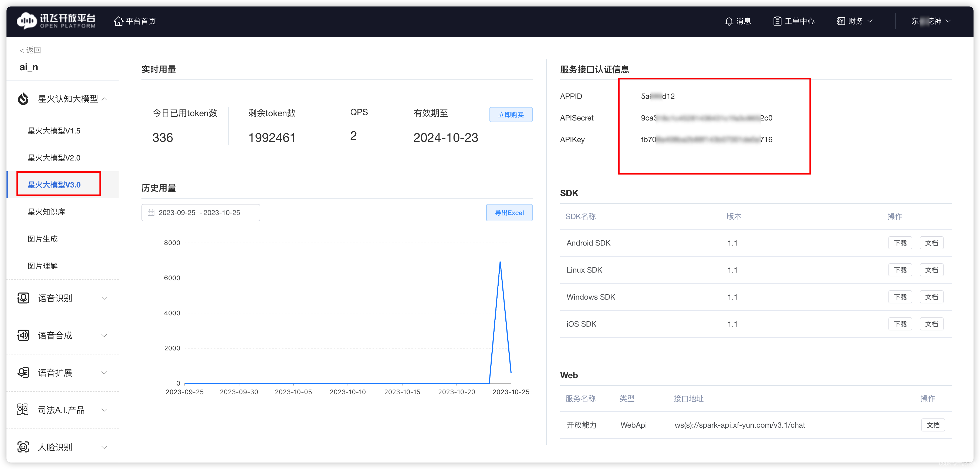Click the iFlytek Open Platform logo
The width and height of the screenshot is (980, 469).
(x=56, y=21)
